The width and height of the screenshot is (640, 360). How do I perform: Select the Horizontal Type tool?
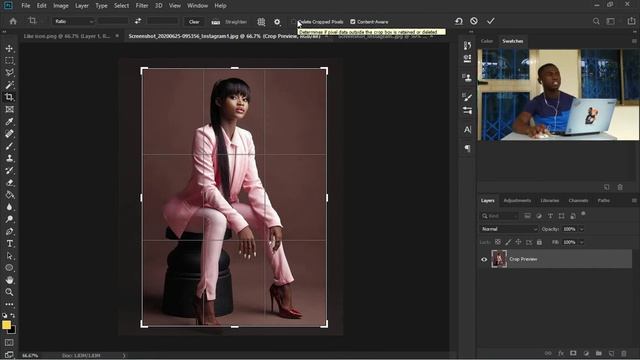pyautogui.click(x=9, y=244)
